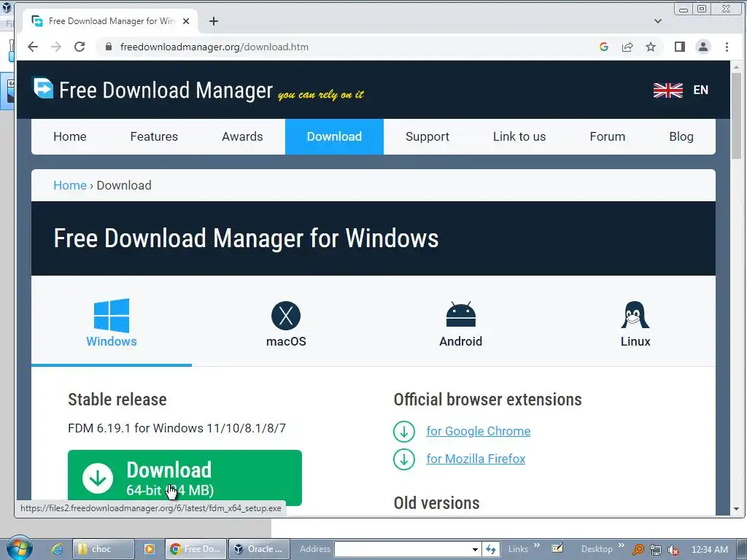Click the pen tablet input panel icon
This screenshot has width=747, height=560.
(557, 548)
